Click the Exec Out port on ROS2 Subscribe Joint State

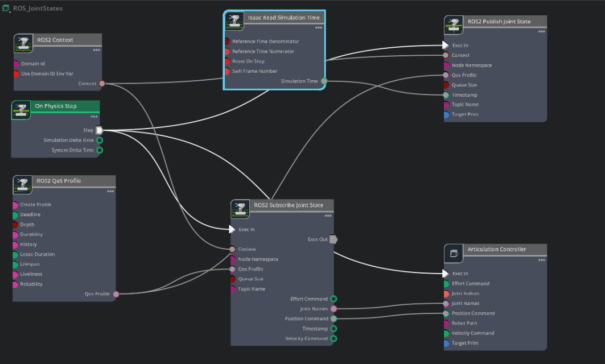coord(334,239)
